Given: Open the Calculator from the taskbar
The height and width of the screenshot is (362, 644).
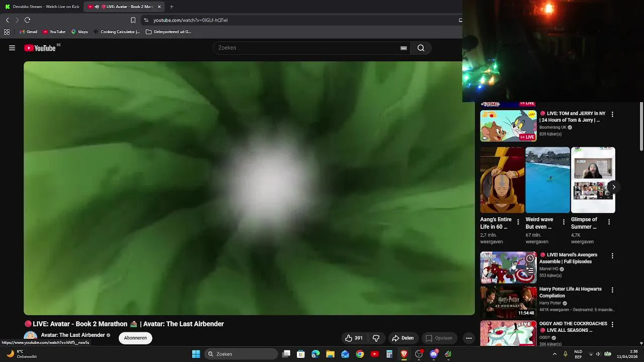Looking at the screenshot, I should pos(389,354).
